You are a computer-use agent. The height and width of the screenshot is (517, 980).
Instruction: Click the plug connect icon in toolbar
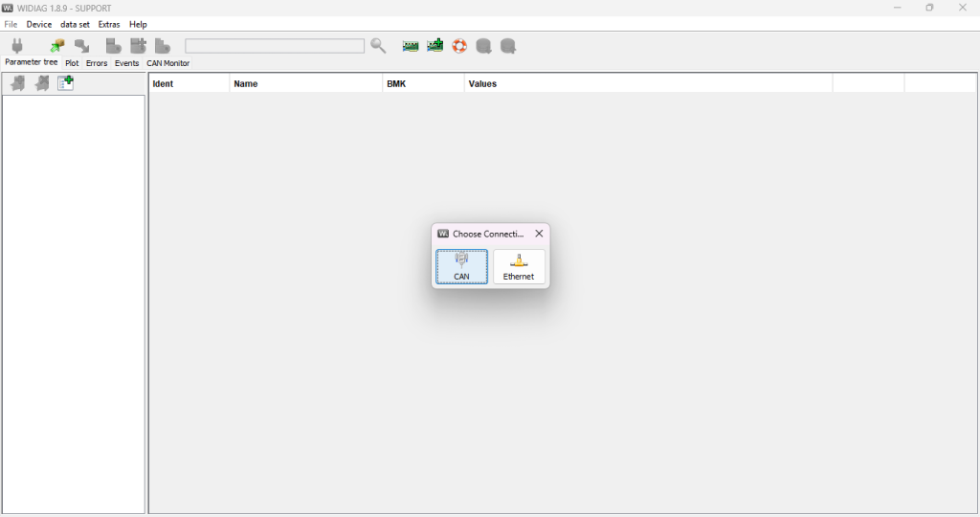point(17,46)
